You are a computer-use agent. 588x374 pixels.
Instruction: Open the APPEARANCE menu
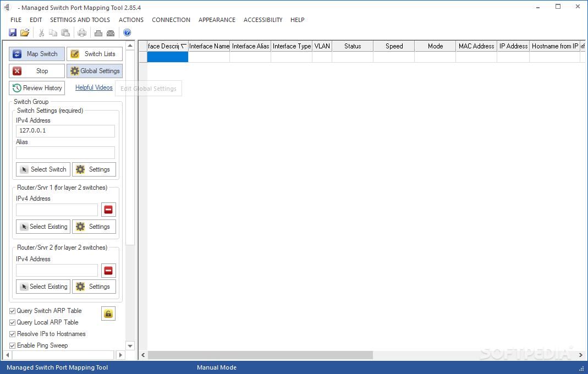pos(217,20)
